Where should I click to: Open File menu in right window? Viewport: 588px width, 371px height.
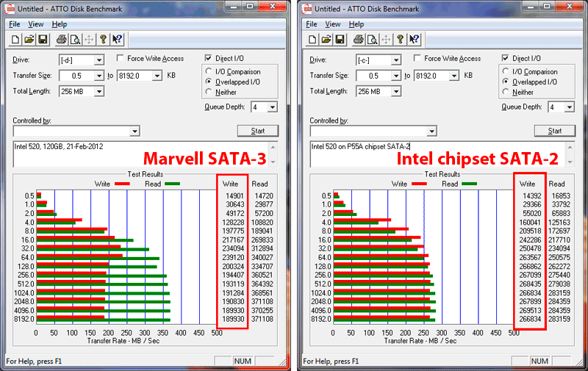click(x=311, y=24)
